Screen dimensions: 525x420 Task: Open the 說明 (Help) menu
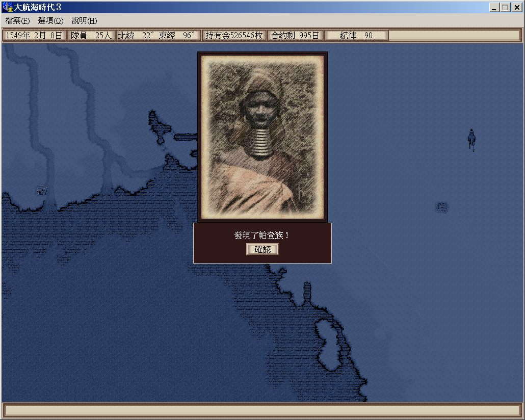pyautogui.click(x=84, y=21)
